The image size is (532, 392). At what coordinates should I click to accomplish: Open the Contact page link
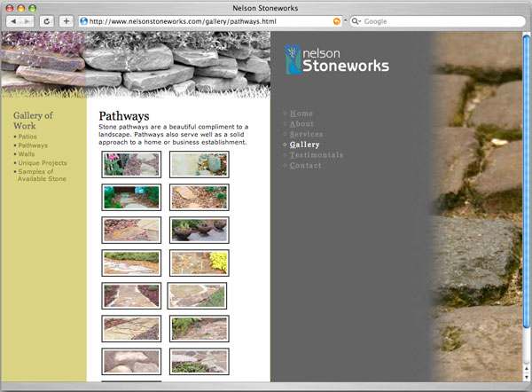click(x=305, y=166)
